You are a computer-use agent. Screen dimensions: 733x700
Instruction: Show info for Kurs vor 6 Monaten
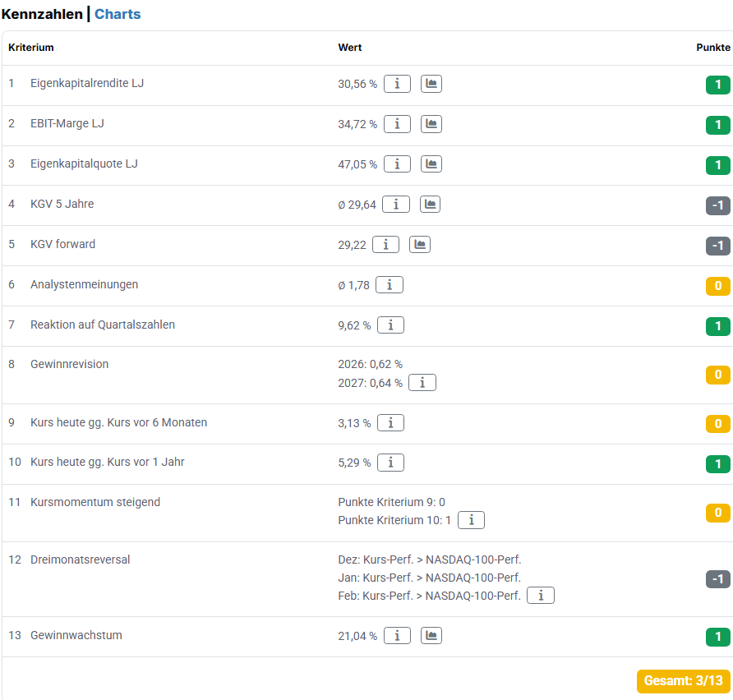point(390,423)
